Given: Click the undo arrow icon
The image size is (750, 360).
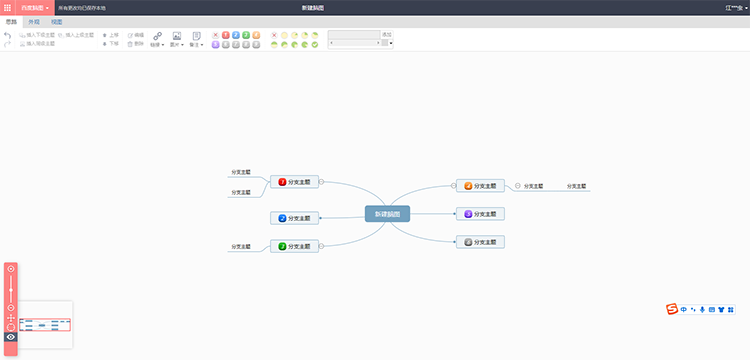Looking at the screenshot, I should (x=7, y=35).
